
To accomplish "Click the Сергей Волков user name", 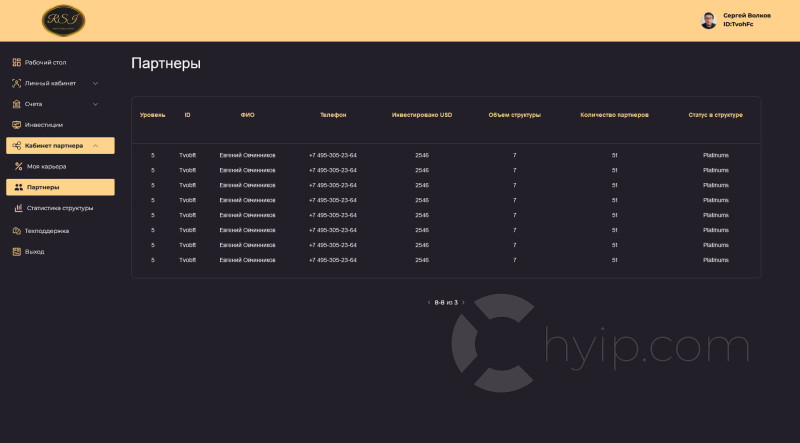I will coord(747,16).
